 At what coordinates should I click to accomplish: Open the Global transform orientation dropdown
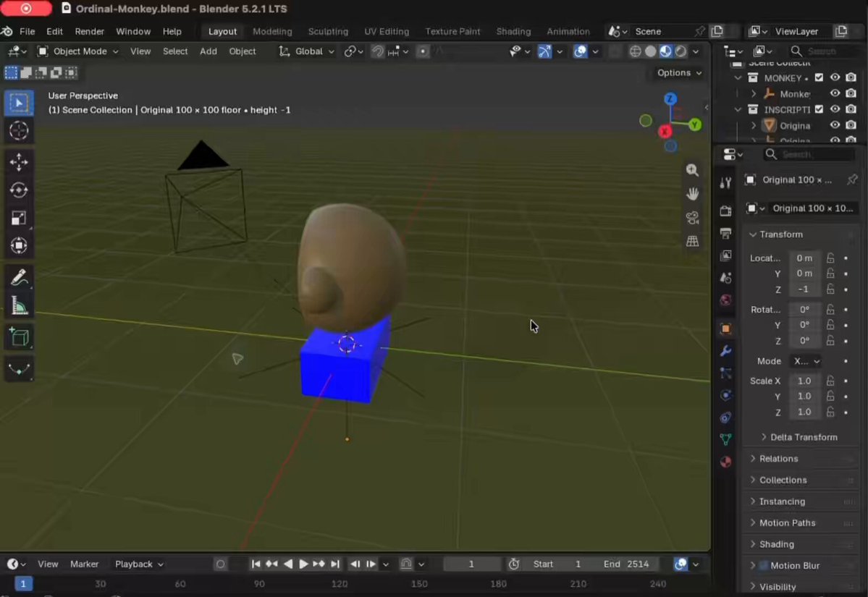[307, 51]
